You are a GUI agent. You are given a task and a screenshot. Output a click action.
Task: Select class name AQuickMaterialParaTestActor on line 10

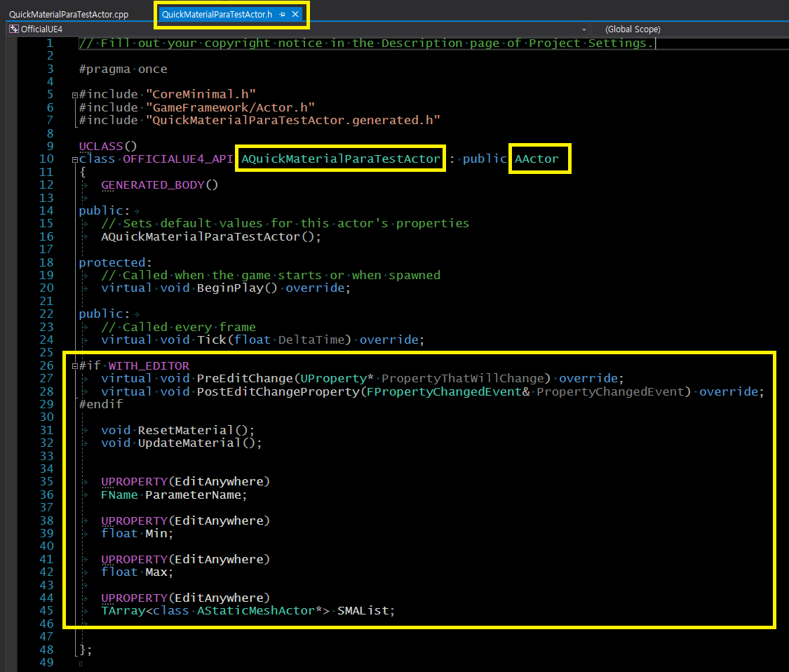point(341,159)
